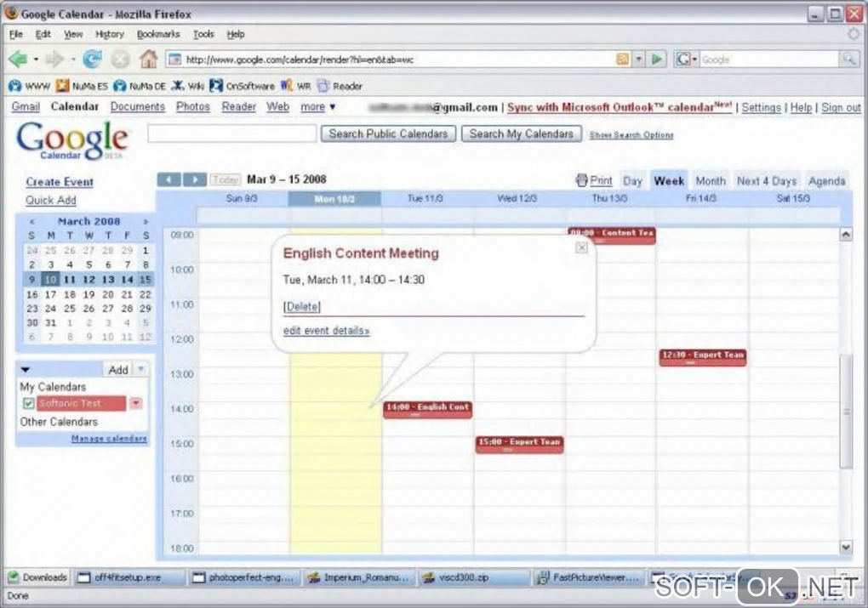Screen dimensions: 868x608
Task: Click the Print icon link
Action: [x=594, y=180]
